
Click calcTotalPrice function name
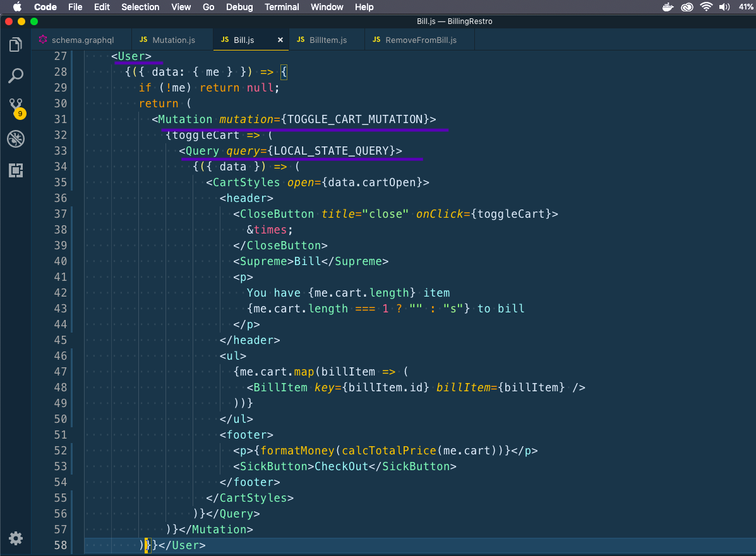389,451
